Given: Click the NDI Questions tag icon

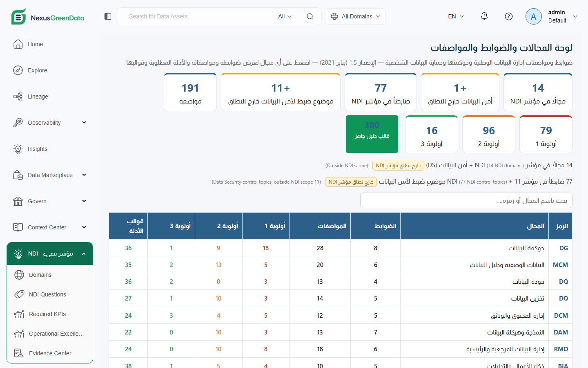Looking at the screenshot, I should (19, 294).
